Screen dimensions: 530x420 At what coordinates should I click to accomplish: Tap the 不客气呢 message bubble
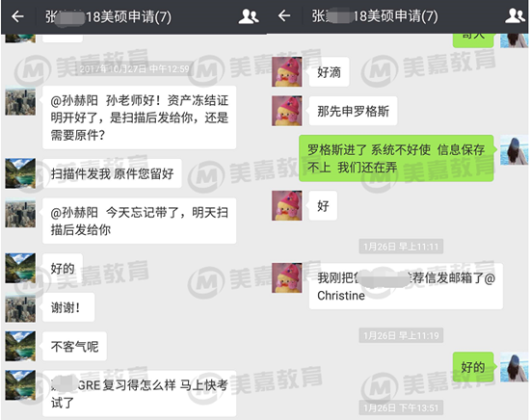point(74,347)
